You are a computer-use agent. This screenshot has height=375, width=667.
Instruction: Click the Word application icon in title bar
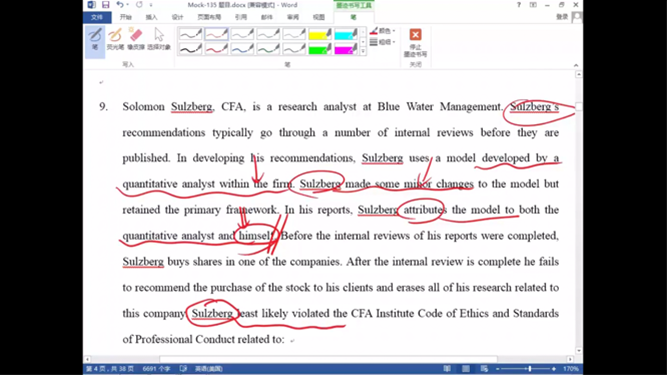[91, 5]
